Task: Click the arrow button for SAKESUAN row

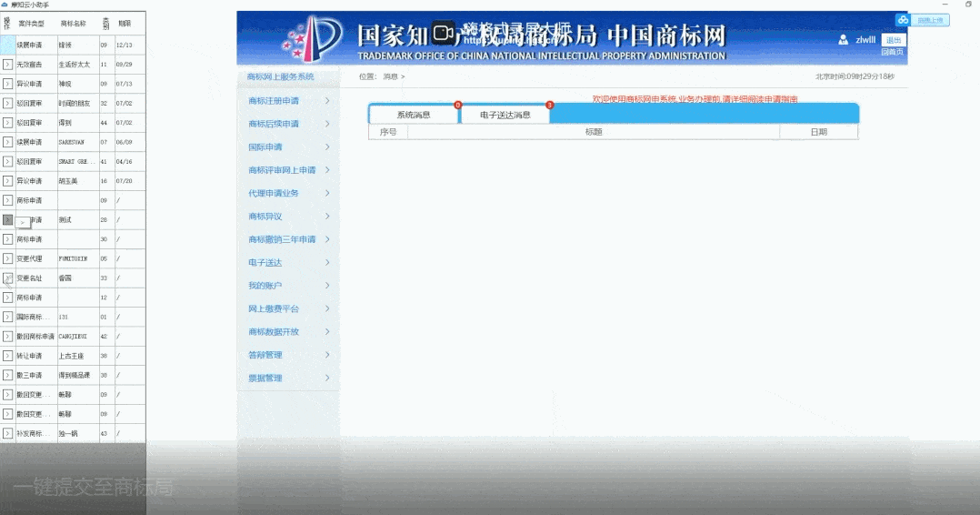Action: click(x=7, y=142)
